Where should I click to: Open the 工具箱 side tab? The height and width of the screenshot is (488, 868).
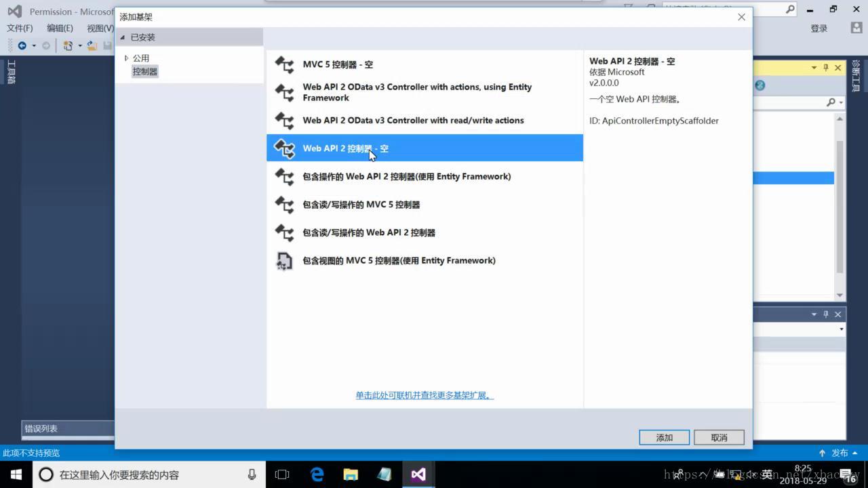pos(11,72)
